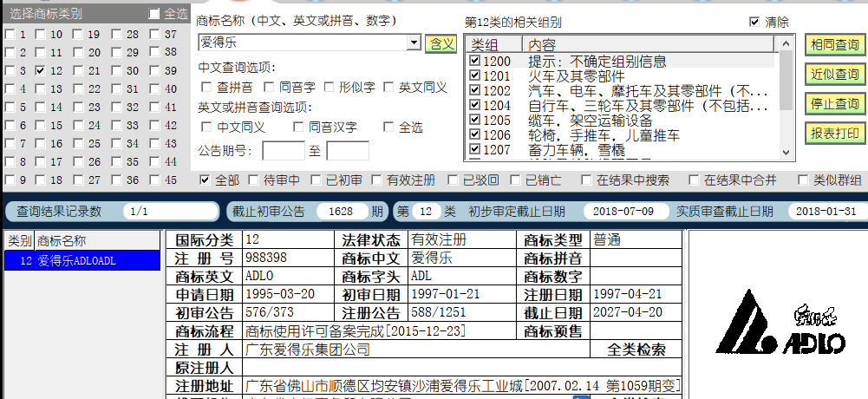This screenshot has height=399, width=868.
Task: Click announcement issue end field
Action: pos(348,151)
